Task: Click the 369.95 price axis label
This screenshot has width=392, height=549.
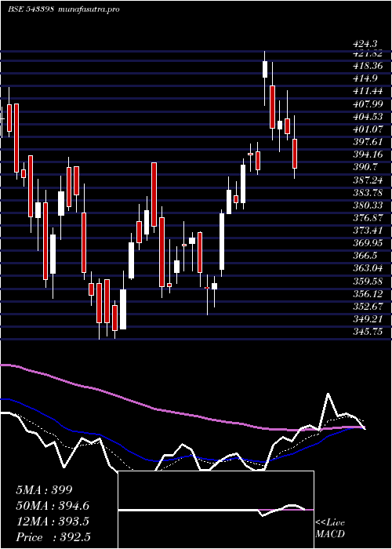Action: point(368,242)
